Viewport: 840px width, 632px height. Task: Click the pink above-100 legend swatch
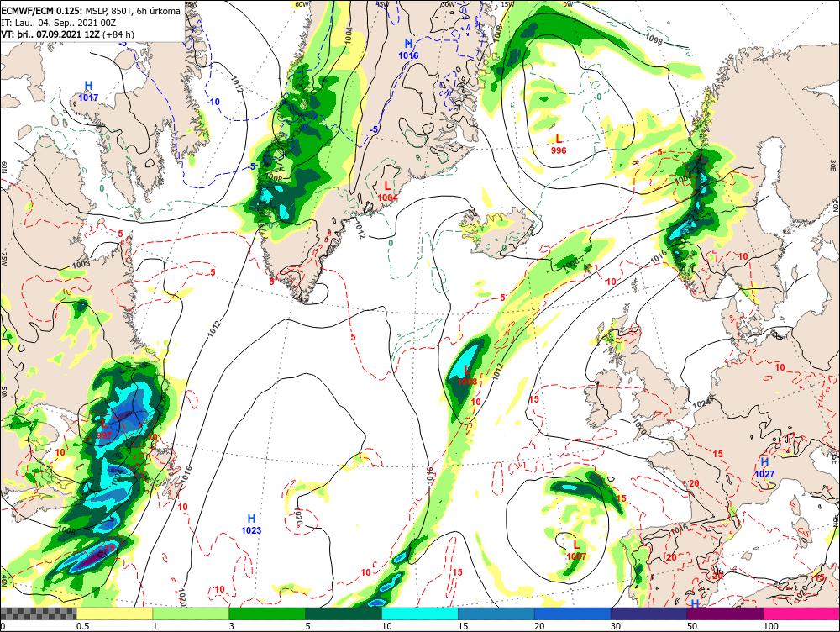[x=801, y=614]
